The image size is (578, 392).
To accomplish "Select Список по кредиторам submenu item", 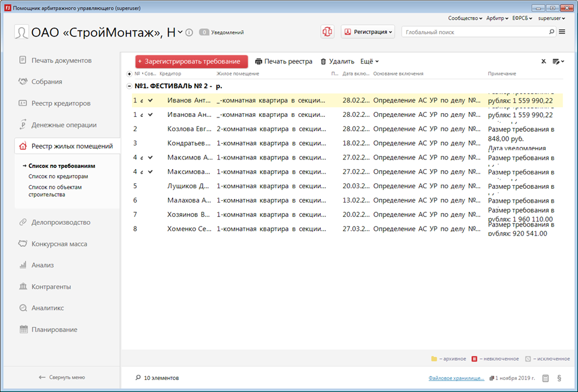I will click(58, 177).
